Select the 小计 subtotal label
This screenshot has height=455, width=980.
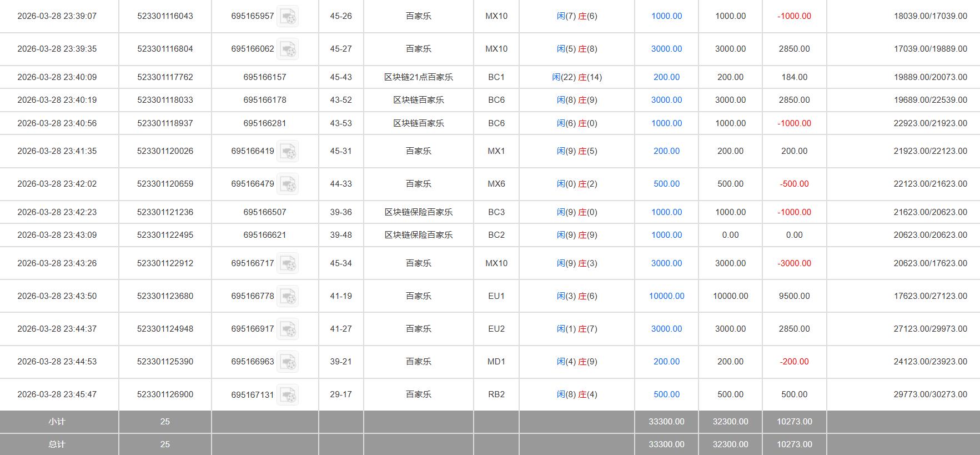[57, 422]
